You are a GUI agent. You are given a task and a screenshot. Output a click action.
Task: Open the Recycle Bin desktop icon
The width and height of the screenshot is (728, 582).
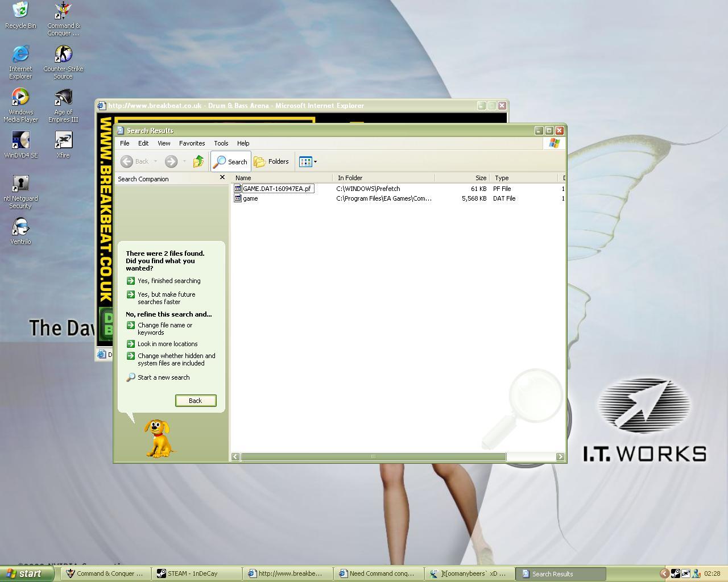(x=20, y=15)
